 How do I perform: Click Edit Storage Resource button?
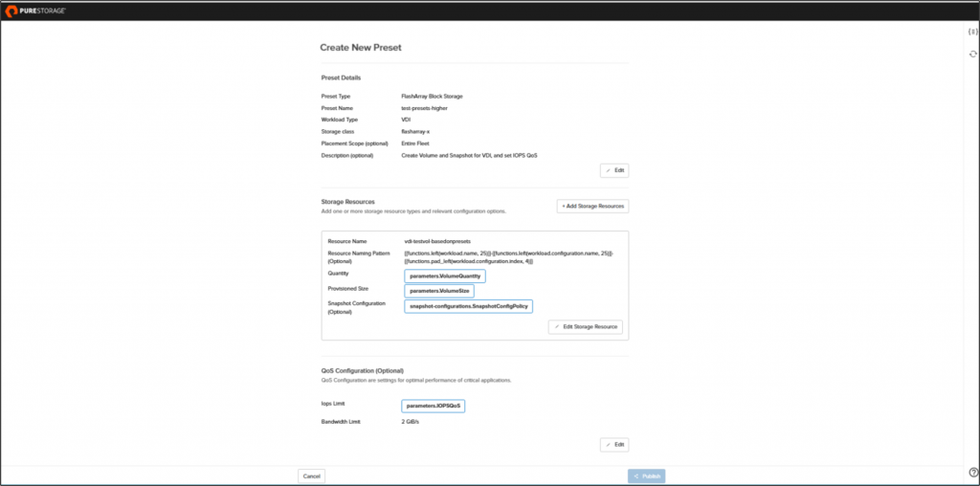586,326
